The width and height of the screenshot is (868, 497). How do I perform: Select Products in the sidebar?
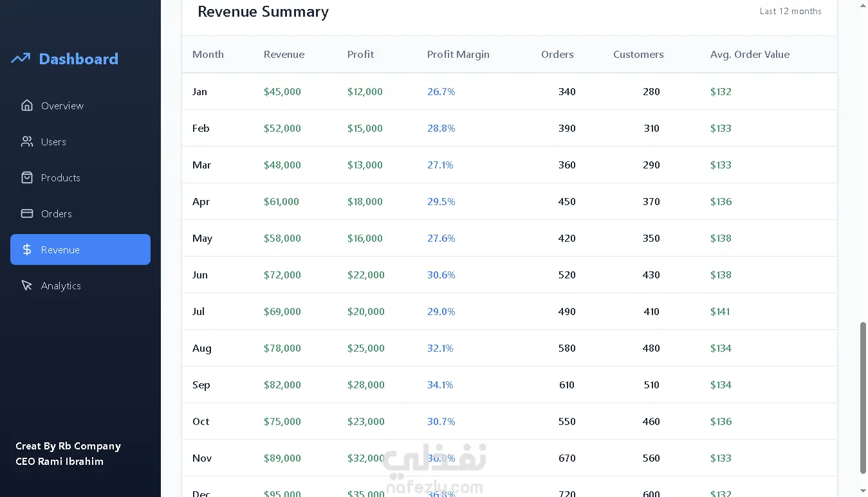[x=60, y=177]
